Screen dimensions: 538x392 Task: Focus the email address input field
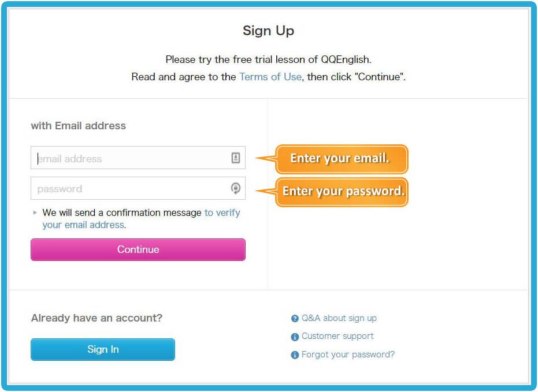tap(130, 158)
